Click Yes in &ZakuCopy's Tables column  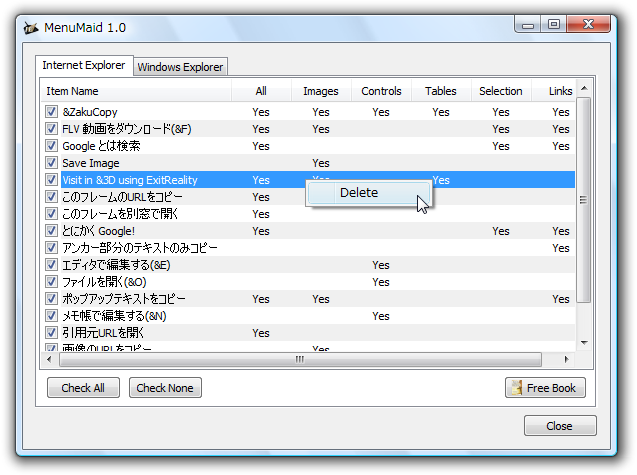441,112
